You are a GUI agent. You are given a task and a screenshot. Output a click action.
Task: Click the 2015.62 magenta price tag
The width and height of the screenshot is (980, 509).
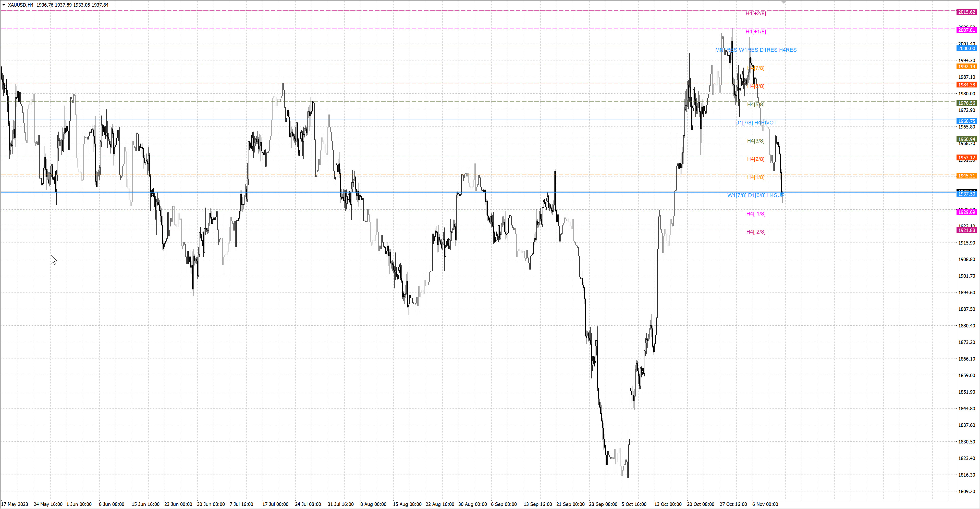coord(966,12)
